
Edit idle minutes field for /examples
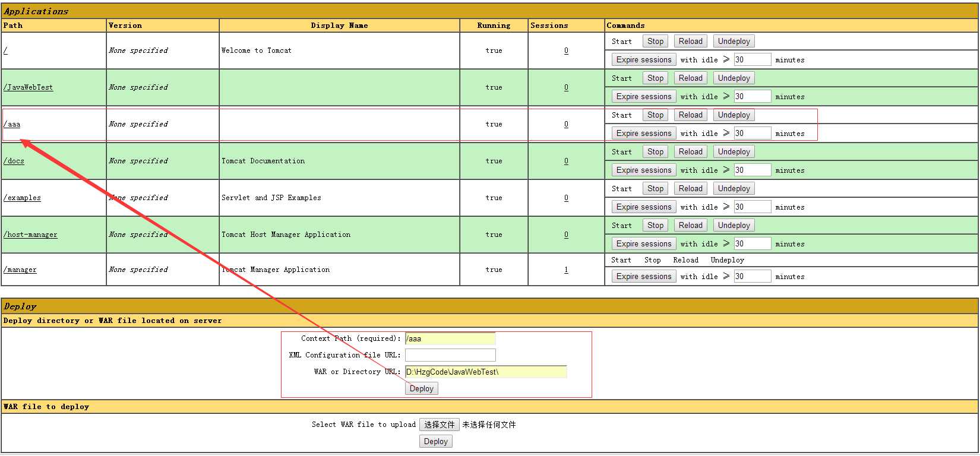[x=753, y=207]
